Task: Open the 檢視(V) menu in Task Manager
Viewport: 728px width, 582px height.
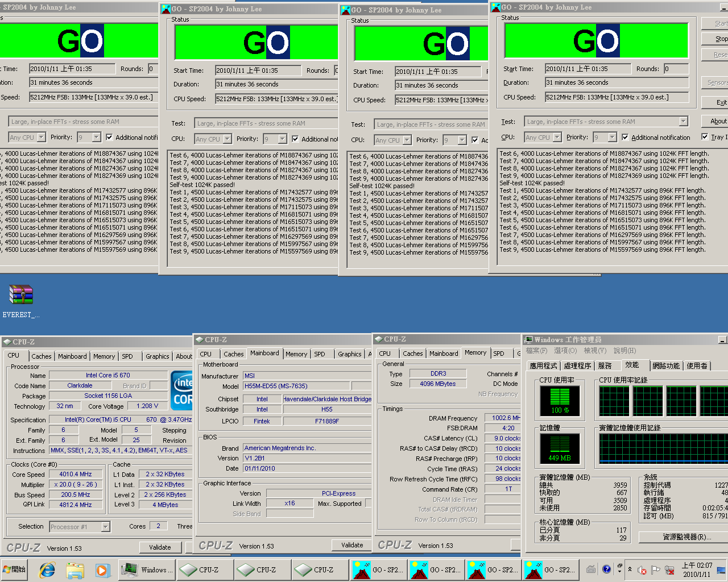Action: coord(595,351)
